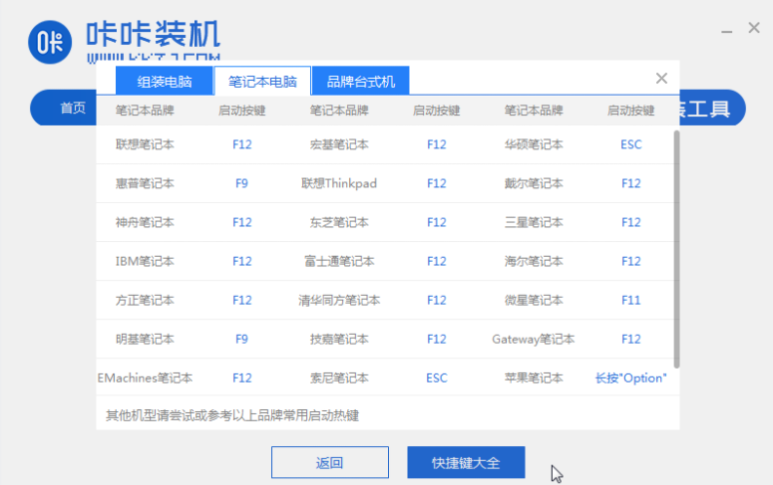Viewport: 773px width, 485px height.
Task: Select the 华硕笔记本 brand cell
Action: 533,144
